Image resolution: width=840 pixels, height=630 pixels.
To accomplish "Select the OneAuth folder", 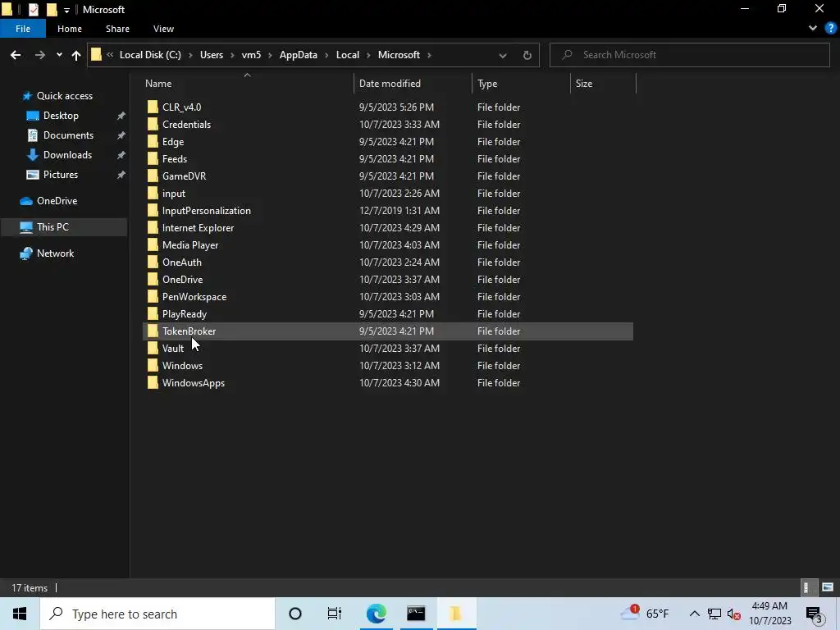I will click(182, 262).
